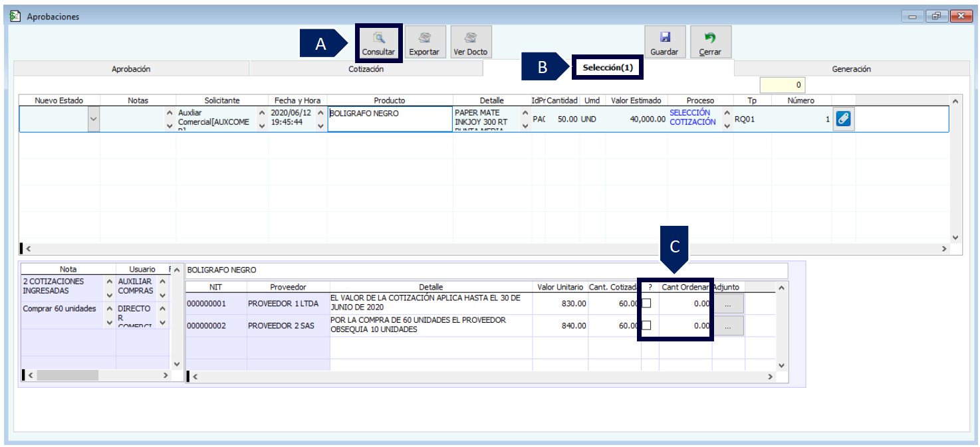Click Cant Ordenar cell for PROVEEDOR 1 LTDA
The image size is (980, 447).
[685, 304]
